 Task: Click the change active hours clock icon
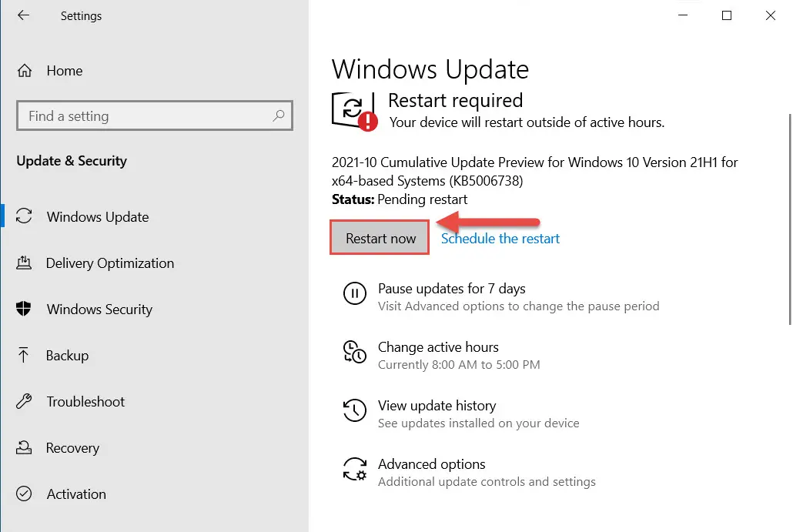tap(354, 352)
